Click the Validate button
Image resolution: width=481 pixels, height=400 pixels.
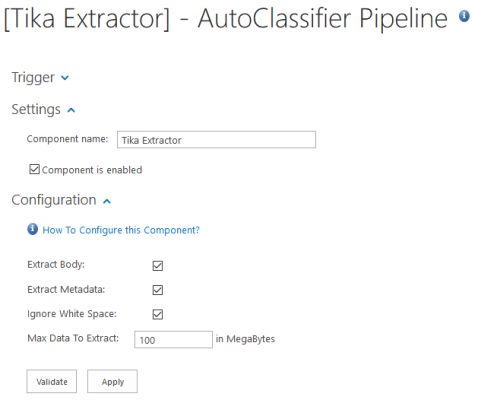point(52,381)
